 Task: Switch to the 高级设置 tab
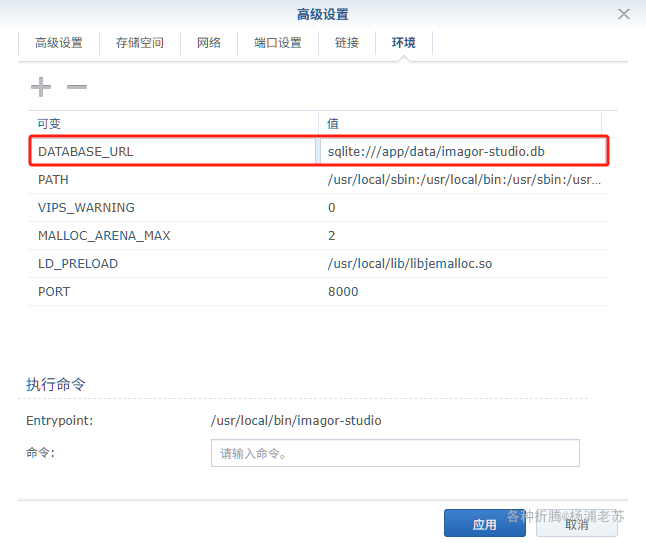pyautogui.click(x=59, y=43)
